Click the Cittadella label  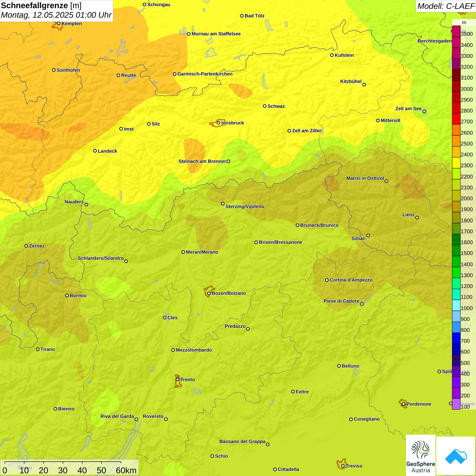[x=288, y=469]
